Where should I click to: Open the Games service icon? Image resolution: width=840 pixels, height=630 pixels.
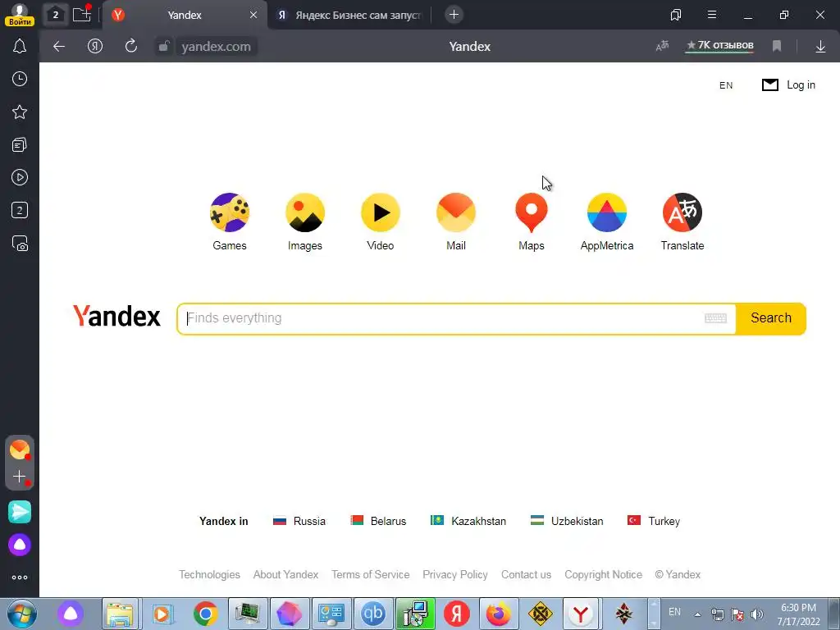point(230,212)
